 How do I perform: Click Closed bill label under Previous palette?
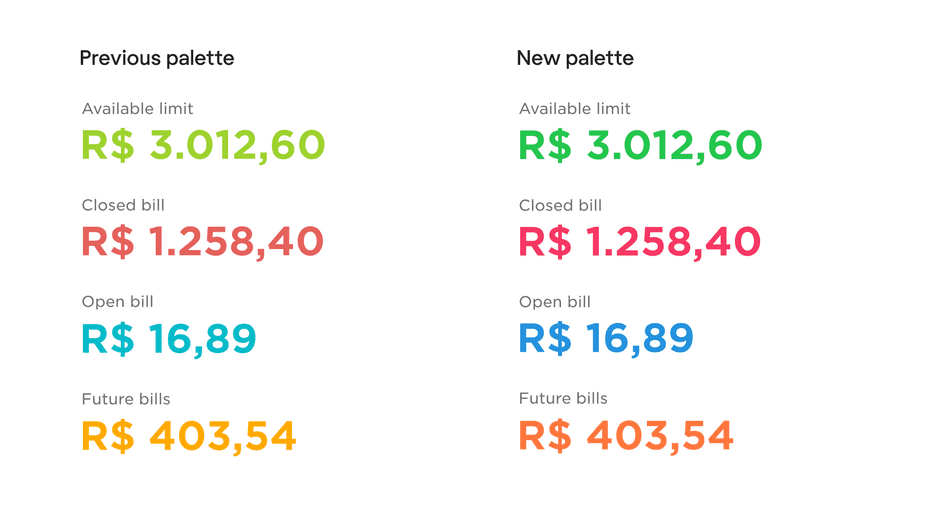click(x=123, y=205)
